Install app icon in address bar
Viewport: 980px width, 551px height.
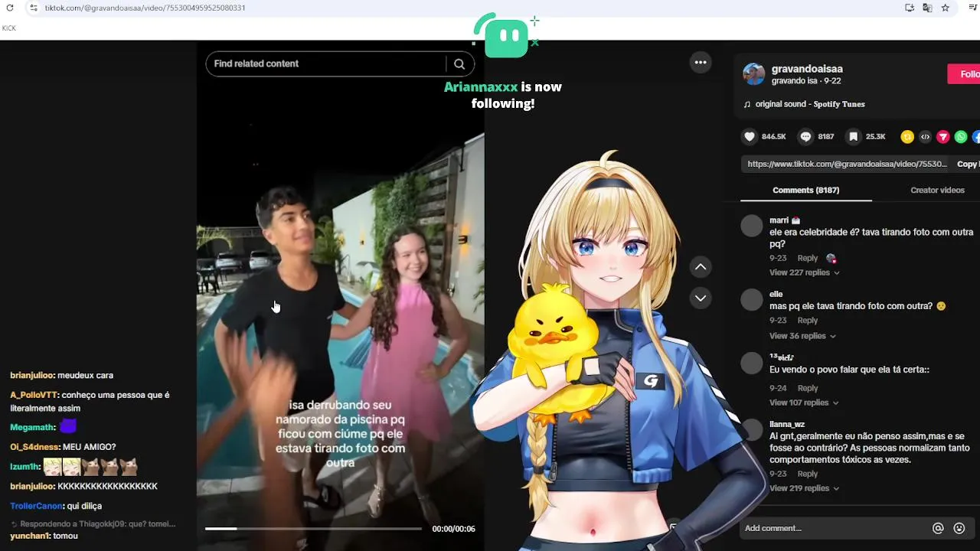point(910,8)
